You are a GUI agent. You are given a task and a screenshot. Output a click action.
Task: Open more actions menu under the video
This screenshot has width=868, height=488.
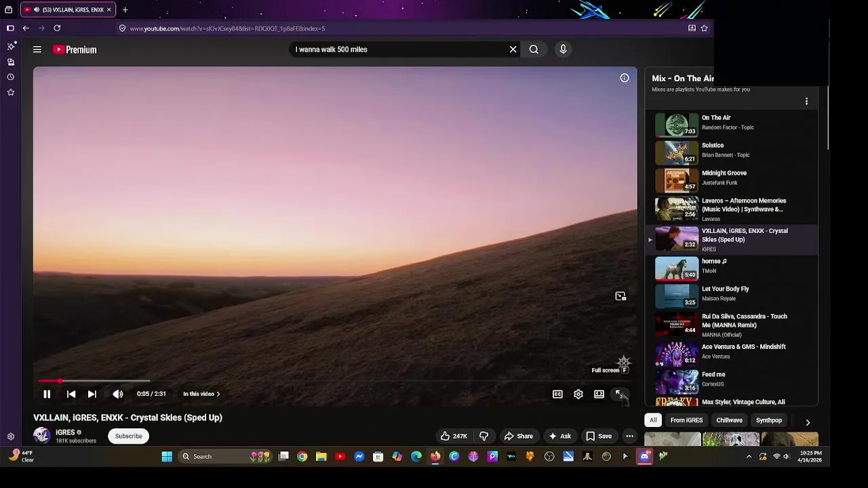(x=630, y=436)
